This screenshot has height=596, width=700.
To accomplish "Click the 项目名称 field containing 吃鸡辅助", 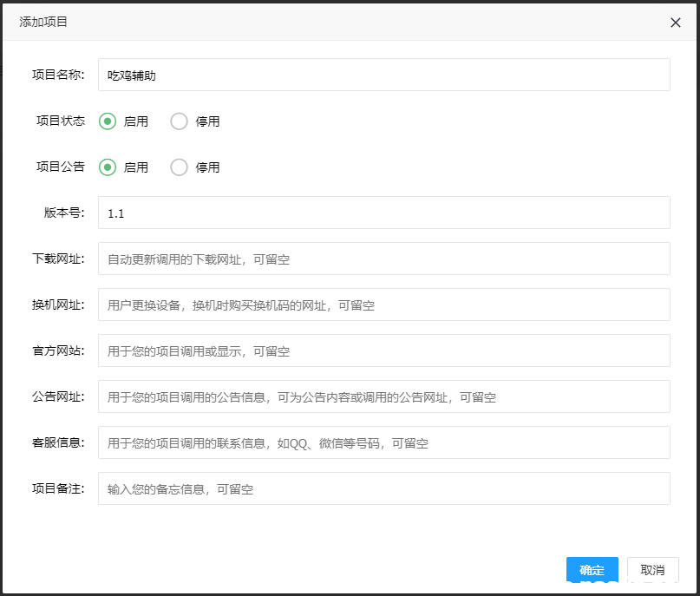I will click(383, 75).
